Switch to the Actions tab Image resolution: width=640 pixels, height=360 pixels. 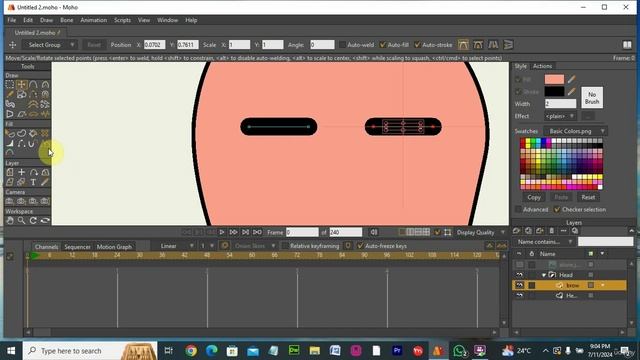point(542,66)
